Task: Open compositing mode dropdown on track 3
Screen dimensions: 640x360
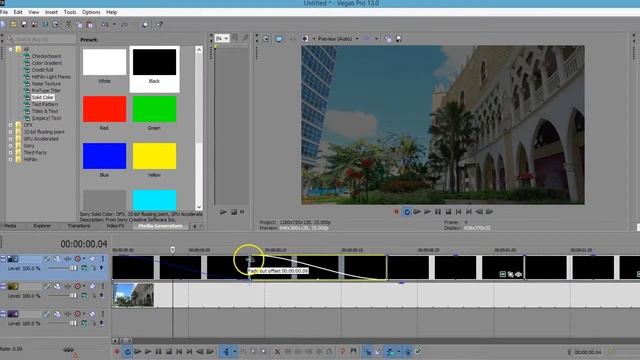Action: click(x=84, y=296)
